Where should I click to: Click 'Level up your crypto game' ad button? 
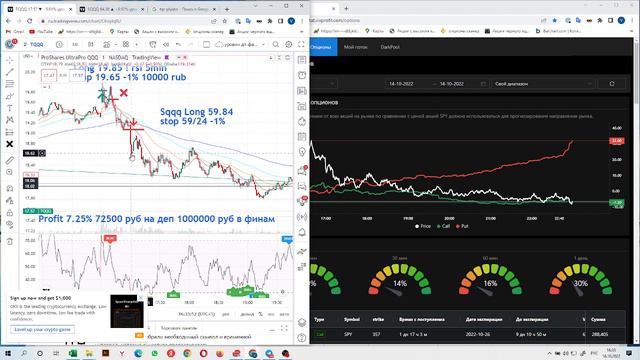42,329
